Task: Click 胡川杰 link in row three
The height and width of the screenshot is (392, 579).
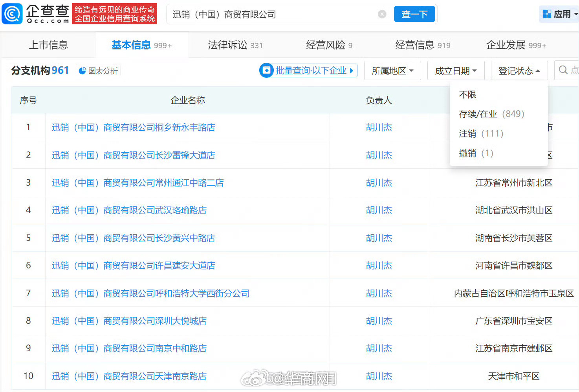Action: pos(378,182)
